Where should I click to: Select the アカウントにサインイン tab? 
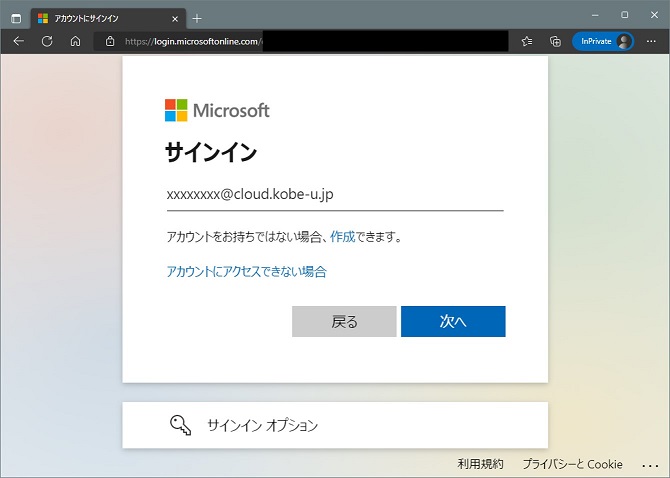click(108, 19)
